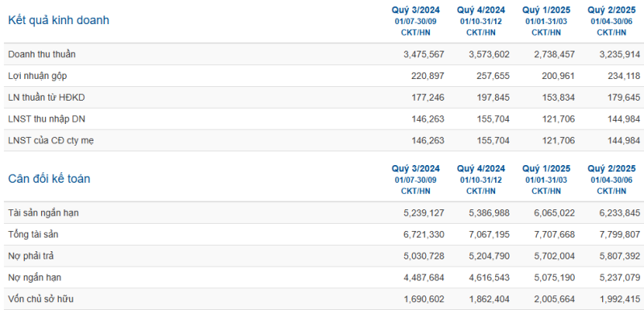This screenshot has width=644, height=310.
Task: Click total assets value 7,067,195
Action: [489, 234]
